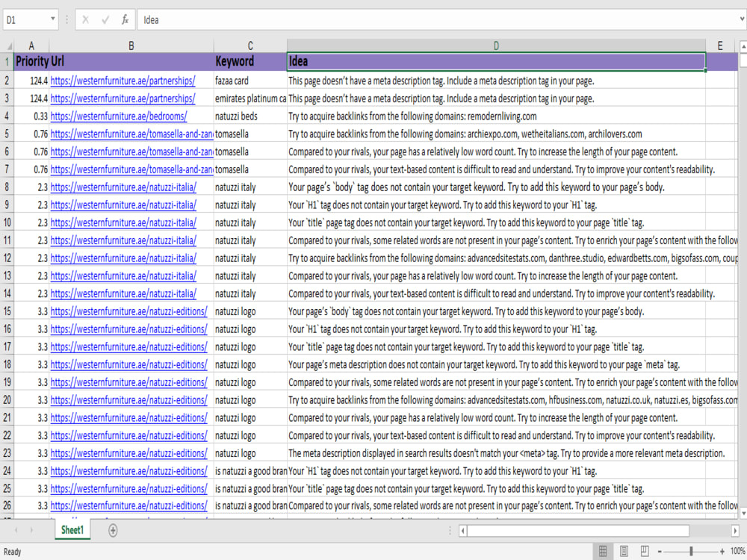Click the Url header cell
This screenshot has width=747, height=560.
click(131, 61)
